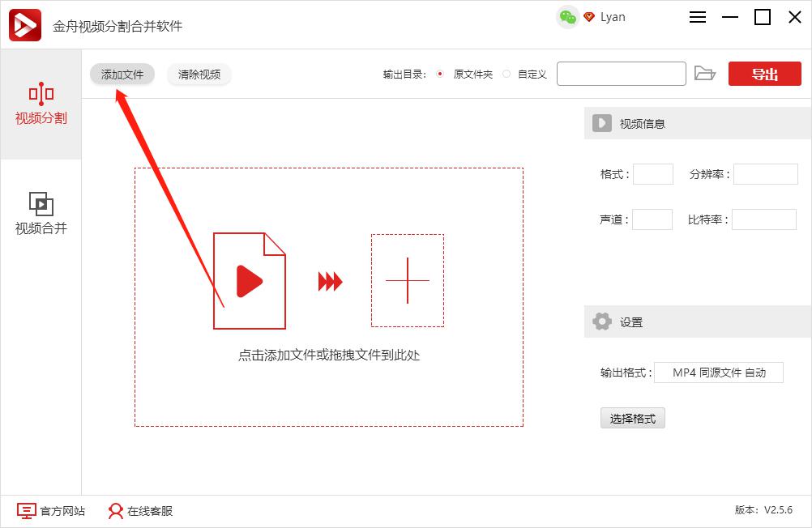Click the output directory path field
The height and width of the screenshot is (528, 812).
[622, 74]
